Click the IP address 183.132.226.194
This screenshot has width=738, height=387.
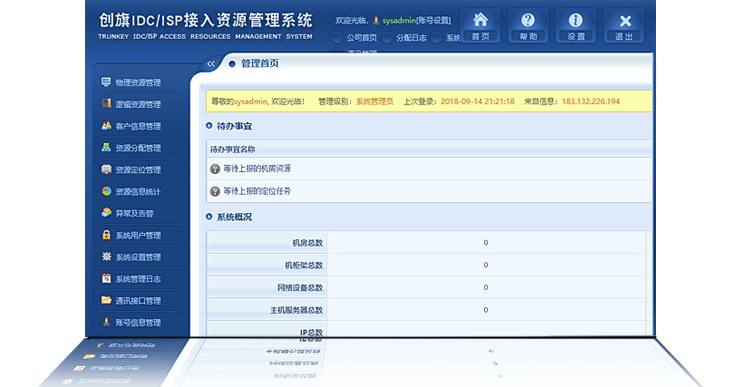(x=591, y=101)
